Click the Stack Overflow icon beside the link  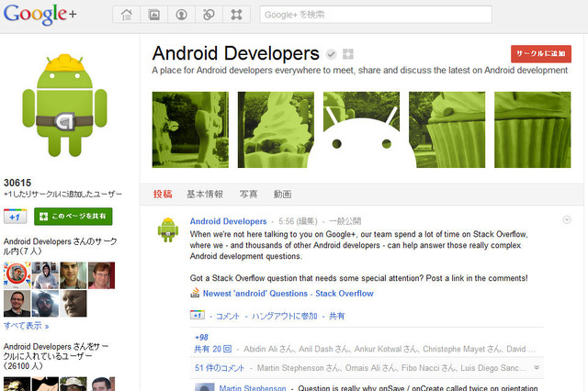point(195,293)
